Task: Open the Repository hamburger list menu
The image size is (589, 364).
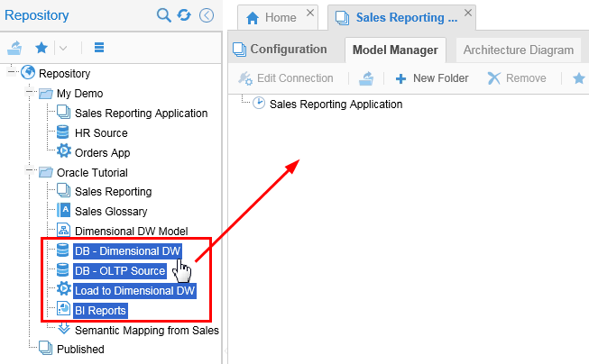Action: [99, 48]
